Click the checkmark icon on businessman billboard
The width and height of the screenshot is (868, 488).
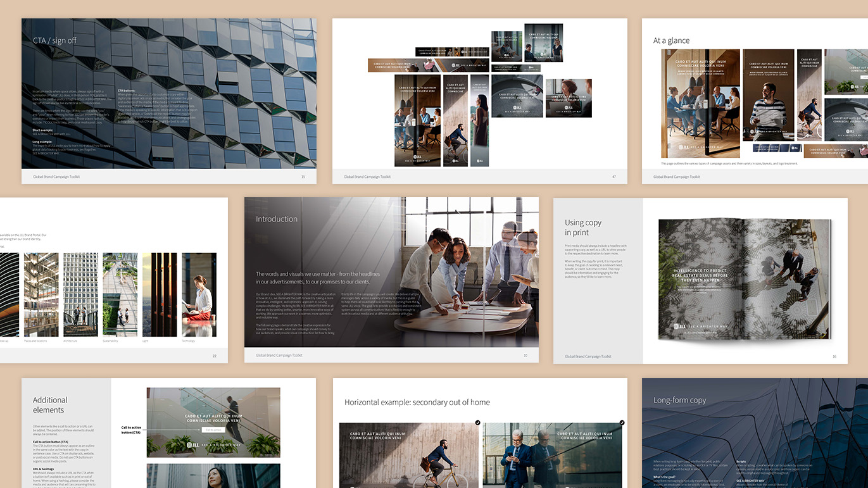point(622,423)
